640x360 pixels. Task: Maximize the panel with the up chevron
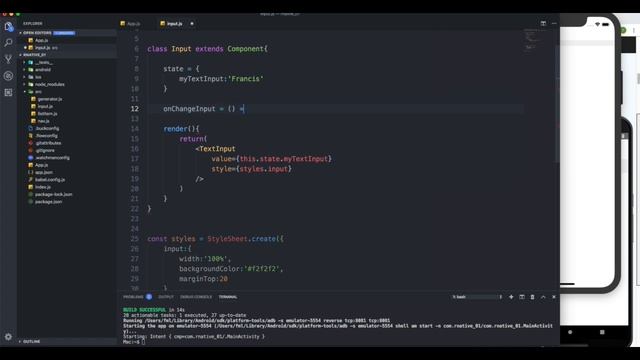[543, 297]
